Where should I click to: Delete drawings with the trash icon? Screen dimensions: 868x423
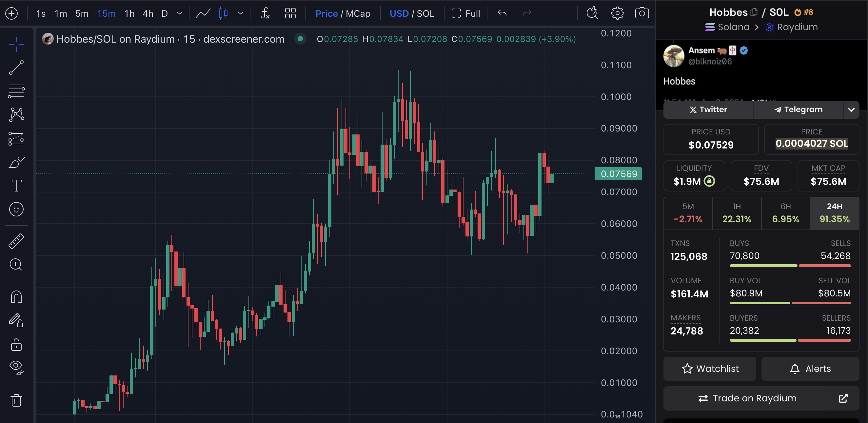click(16, 400)
